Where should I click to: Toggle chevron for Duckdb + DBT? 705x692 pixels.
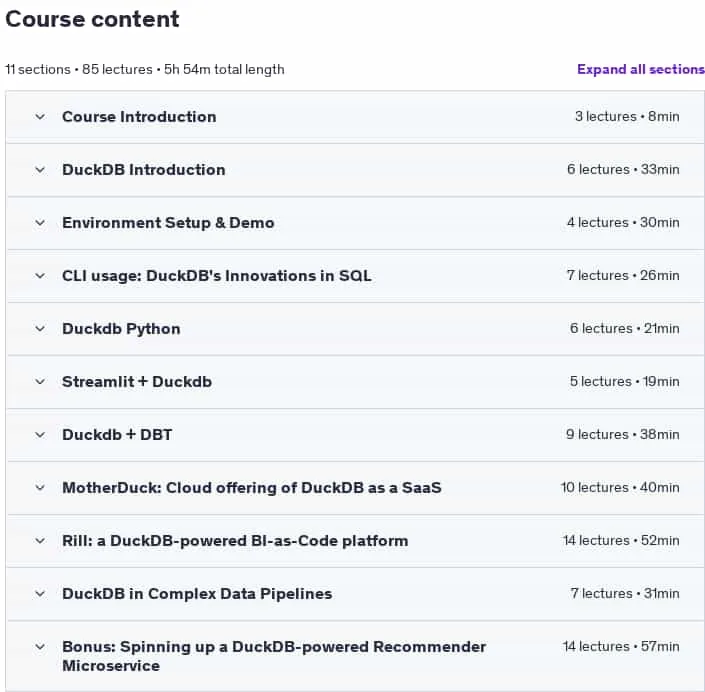(40, 435)
